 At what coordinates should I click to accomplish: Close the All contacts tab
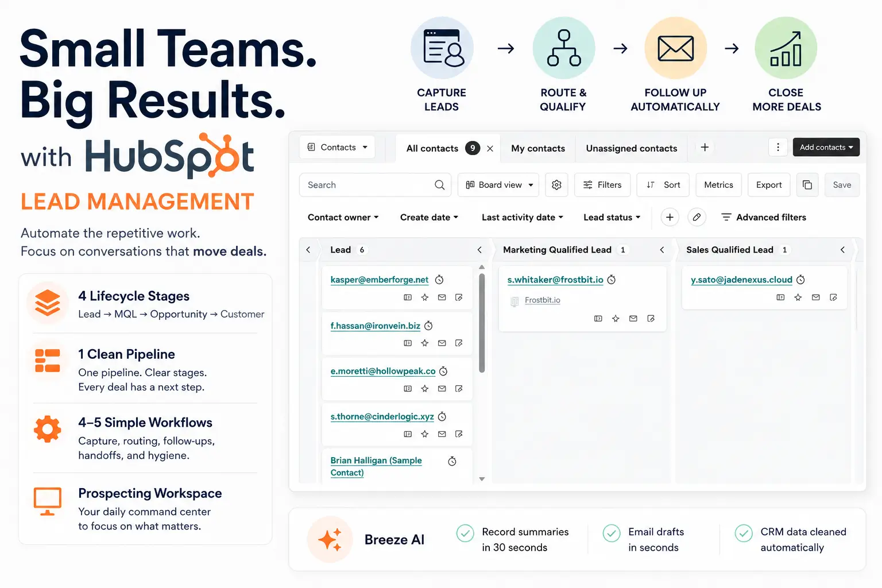point(490,148)
